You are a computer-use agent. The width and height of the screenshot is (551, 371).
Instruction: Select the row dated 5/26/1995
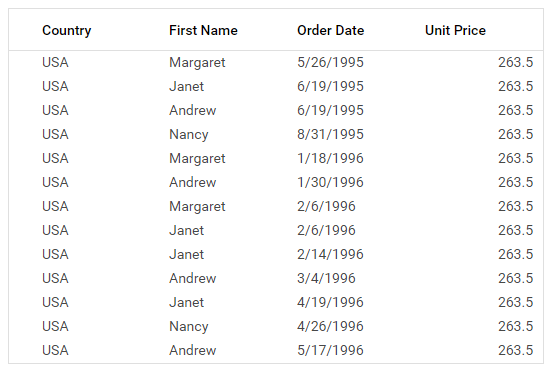276,63
